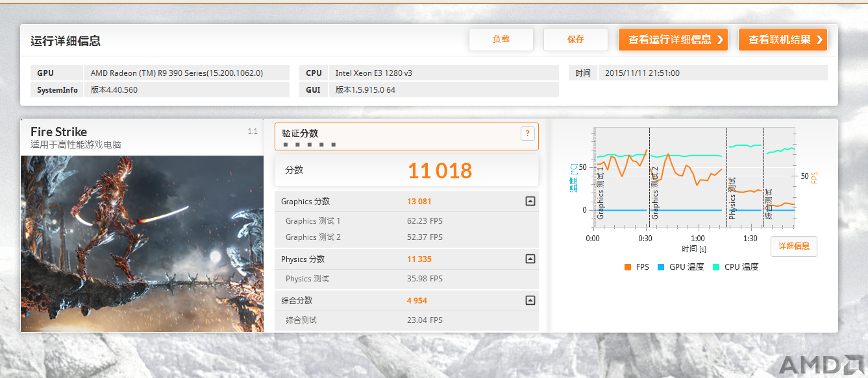Toggle FPS legend orange swatch
The width and height of the screenshot is (868, 378).
(627, 267)
